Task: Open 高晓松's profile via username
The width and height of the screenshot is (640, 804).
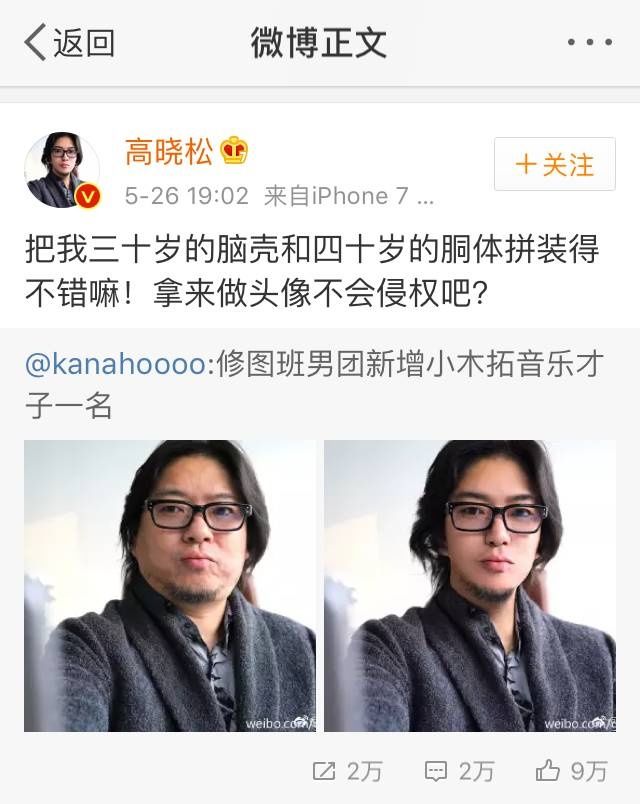Action: tap(169, 152)
